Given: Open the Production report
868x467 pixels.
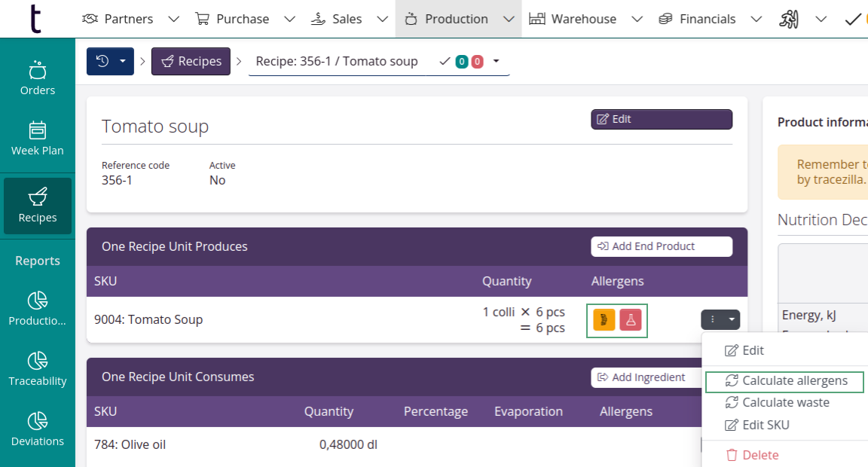Looking at the screenshot, I should point(38,309).
